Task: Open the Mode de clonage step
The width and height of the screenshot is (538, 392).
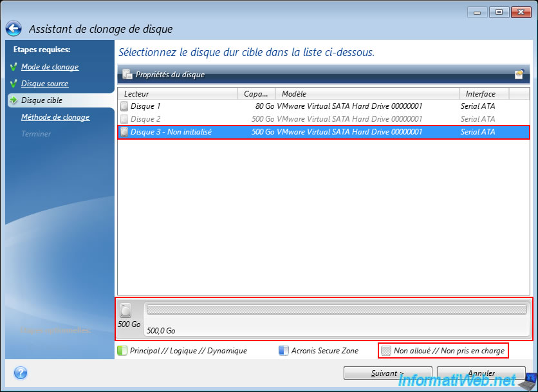Action: tap(50, 67)
